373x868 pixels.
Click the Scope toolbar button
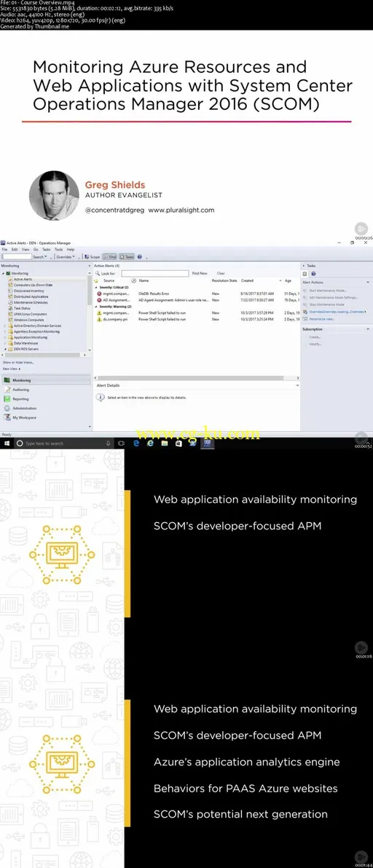pyautogui.click(x=93, y=257)
